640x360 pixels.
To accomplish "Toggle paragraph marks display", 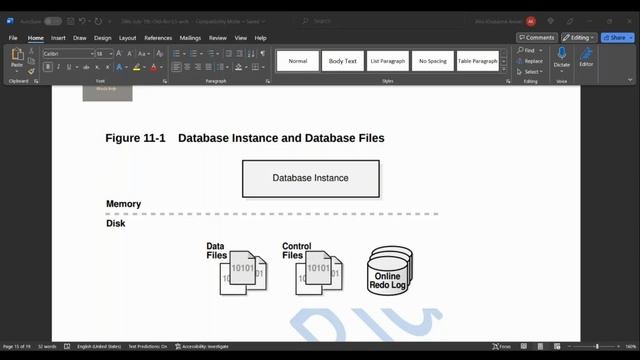I will point(262,53).
